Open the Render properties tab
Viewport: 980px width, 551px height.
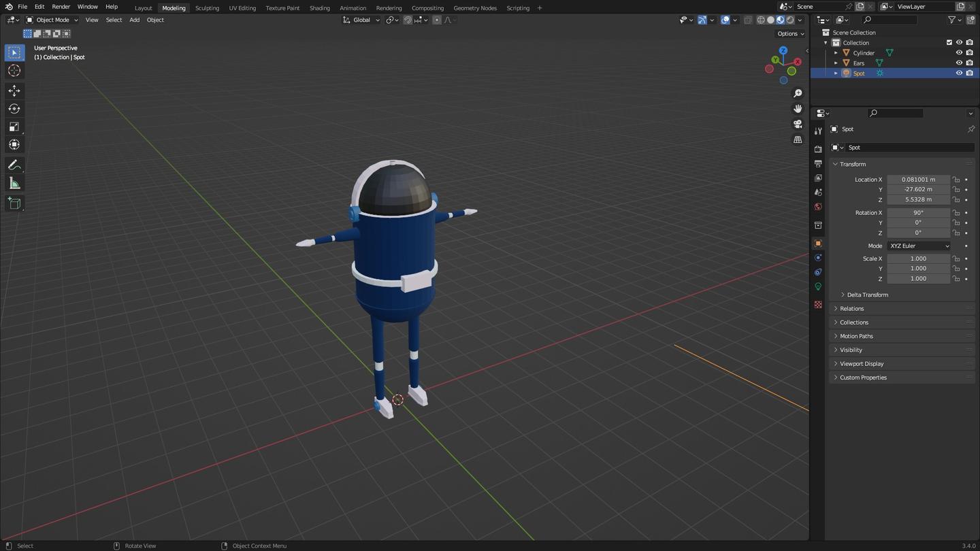click(x=818, y=149)
